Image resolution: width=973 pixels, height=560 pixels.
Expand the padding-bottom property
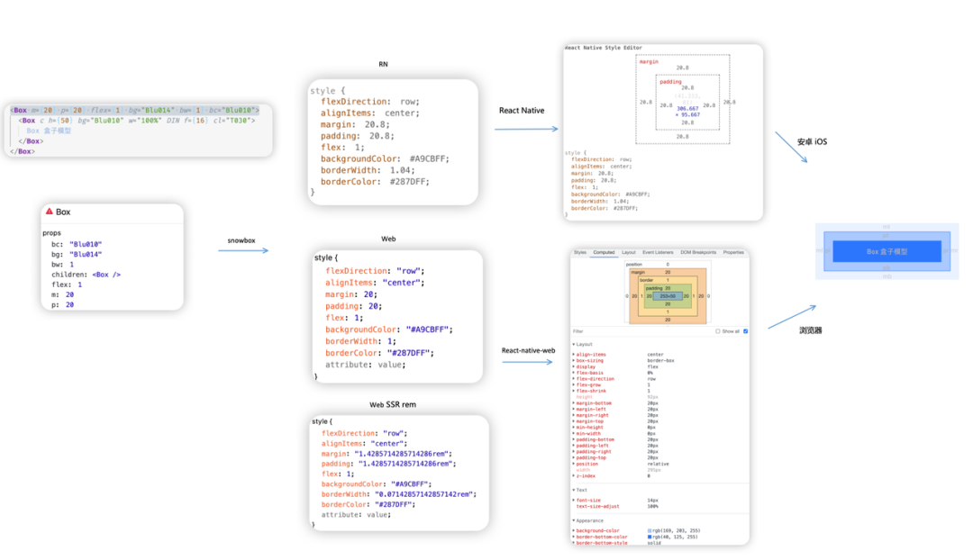point(573,439)
